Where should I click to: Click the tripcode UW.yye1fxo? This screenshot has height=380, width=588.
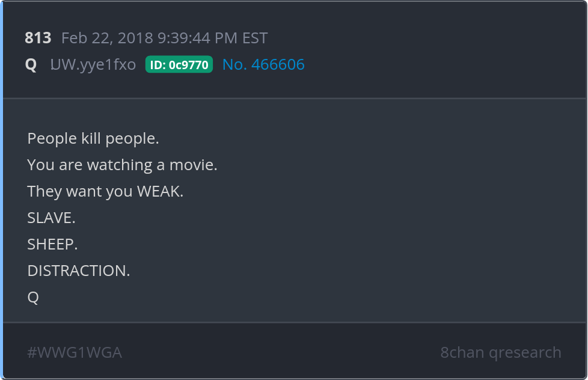tap(93, 64)
